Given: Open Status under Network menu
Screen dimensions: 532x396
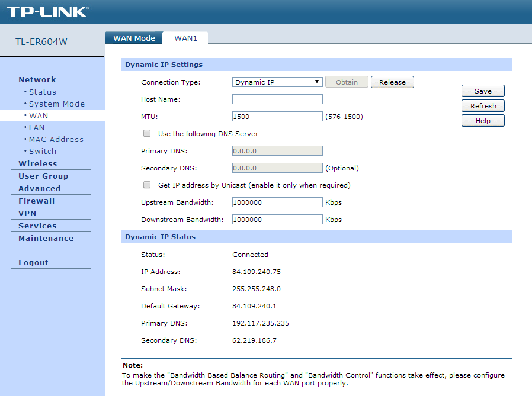Looking at the screenshot, I should point(43,92).
